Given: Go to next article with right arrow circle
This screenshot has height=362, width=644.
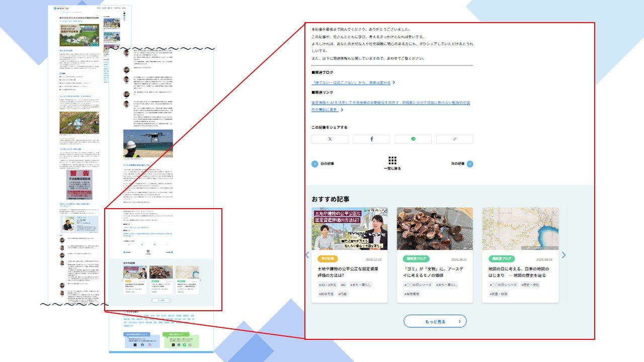Looking at the screenshot, I should (x=470, y=164).
